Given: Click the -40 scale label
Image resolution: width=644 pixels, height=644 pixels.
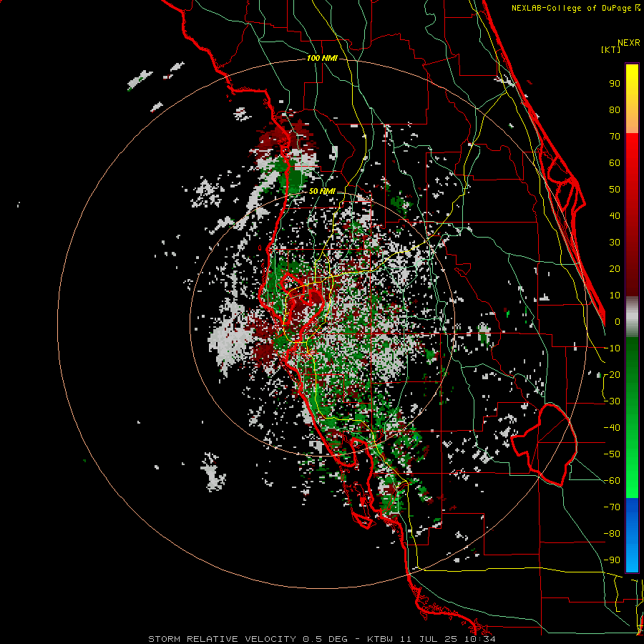Looking at the screenshot, I should pyautogui.click(x=612, y=428).
